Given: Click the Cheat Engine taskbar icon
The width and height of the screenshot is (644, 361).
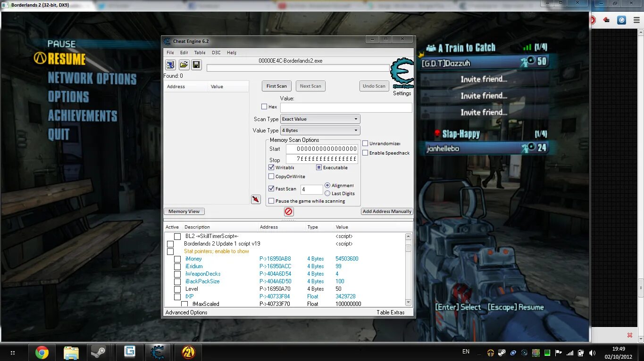Looking at the screenshot, I should pyautogui.click(x=158, y=352).
